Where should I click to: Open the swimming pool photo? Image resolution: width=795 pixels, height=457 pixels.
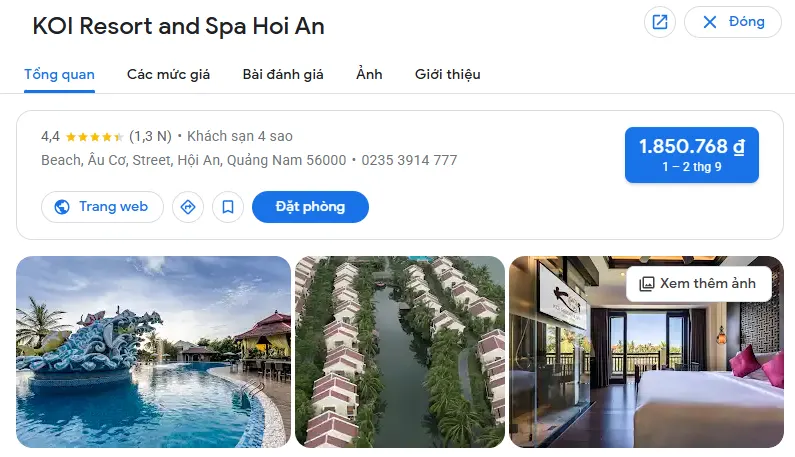(x=154, y=351)
